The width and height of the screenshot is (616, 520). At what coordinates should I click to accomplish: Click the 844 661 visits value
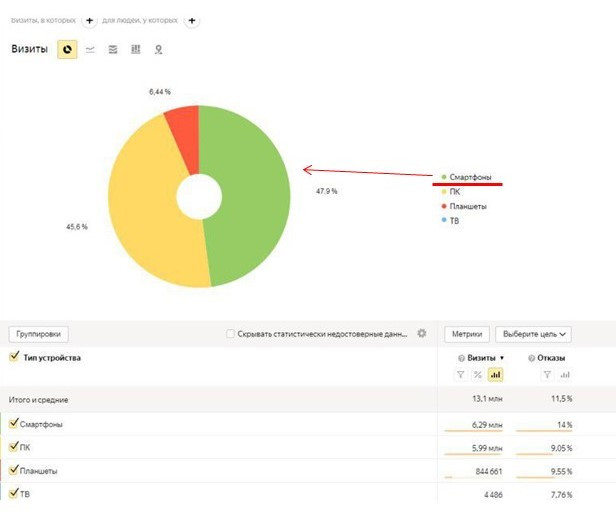(x=489, y=471)
